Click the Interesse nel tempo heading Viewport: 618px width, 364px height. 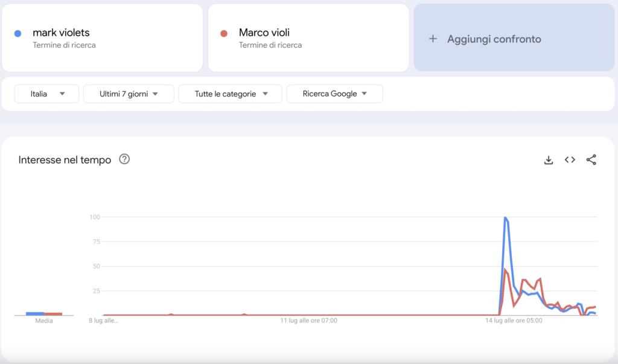coord(65,160)
